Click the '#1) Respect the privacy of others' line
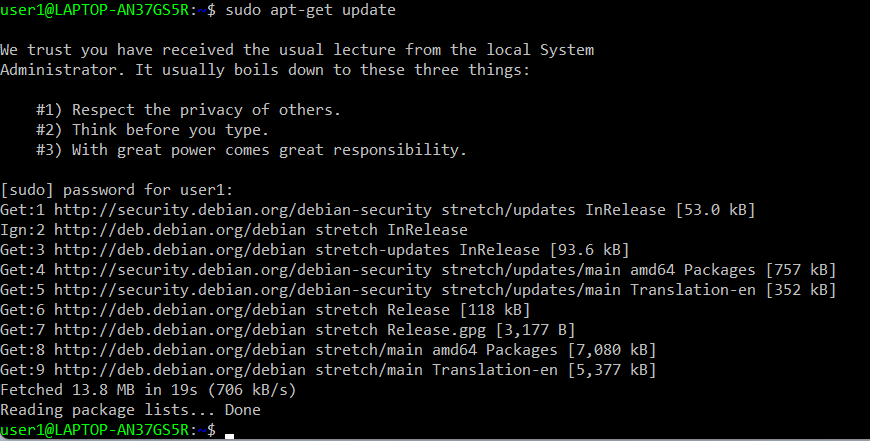This screenshot has width=870, height=441. click(188, 109)
